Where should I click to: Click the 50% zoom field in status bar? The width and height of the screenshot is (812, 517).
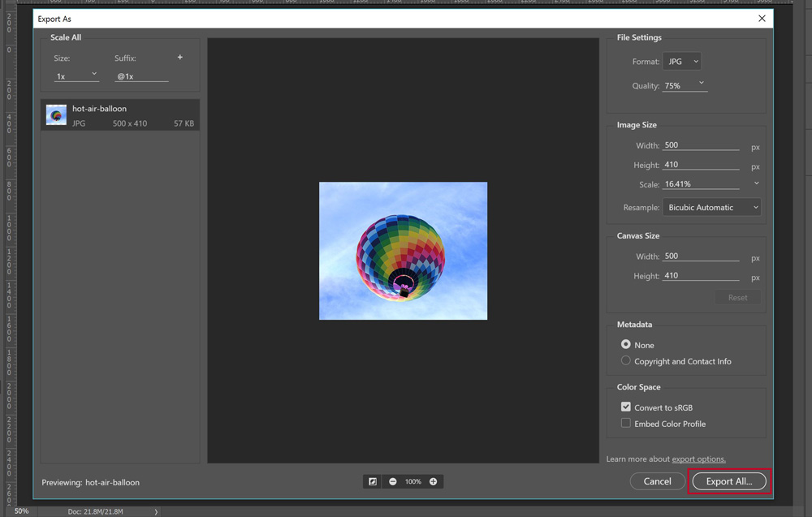click(21, 511)
